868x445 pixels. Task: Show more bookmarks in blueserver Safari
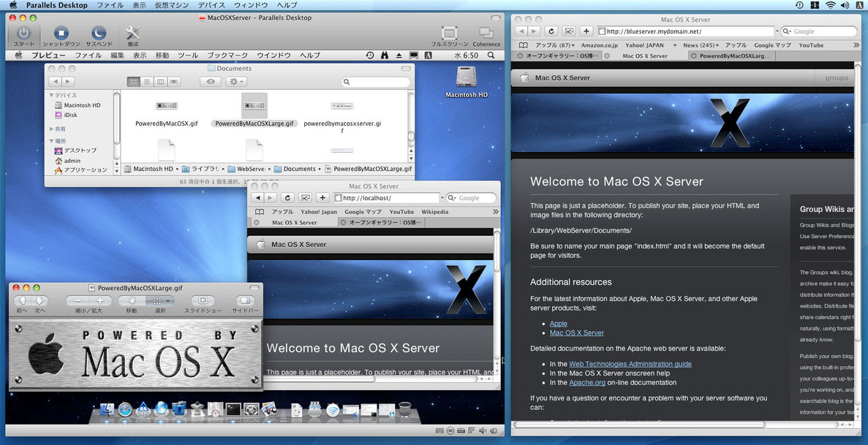pos(856,45)
